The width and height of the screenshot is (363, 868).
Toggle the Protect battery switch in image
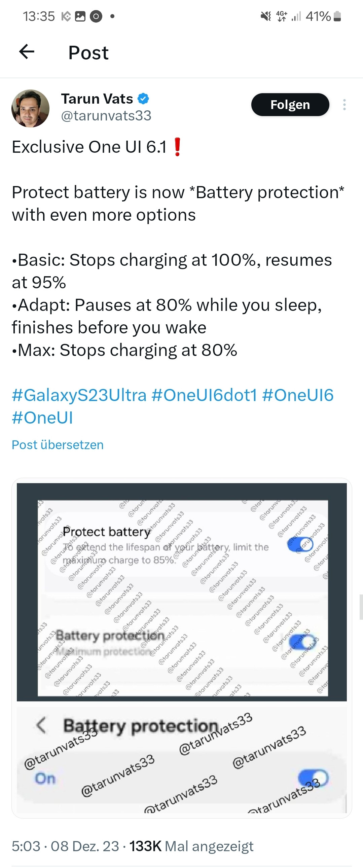pyautogui.click(x=300, y=544)
